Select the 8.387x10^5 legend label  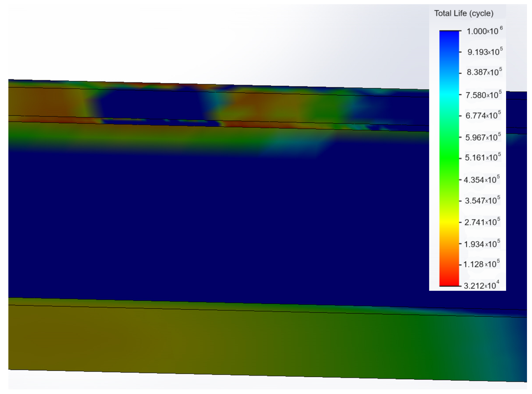tap(484, 72)
